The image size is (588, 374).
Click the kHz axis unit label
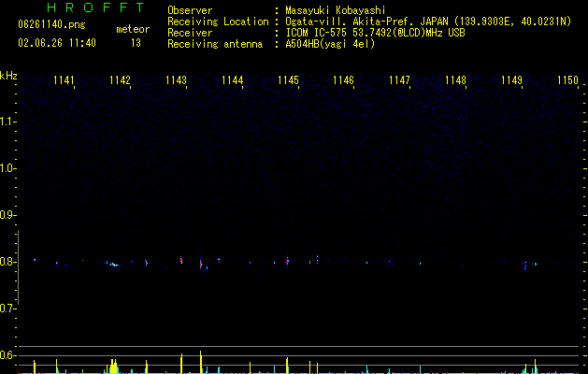[x=8, y=76]
